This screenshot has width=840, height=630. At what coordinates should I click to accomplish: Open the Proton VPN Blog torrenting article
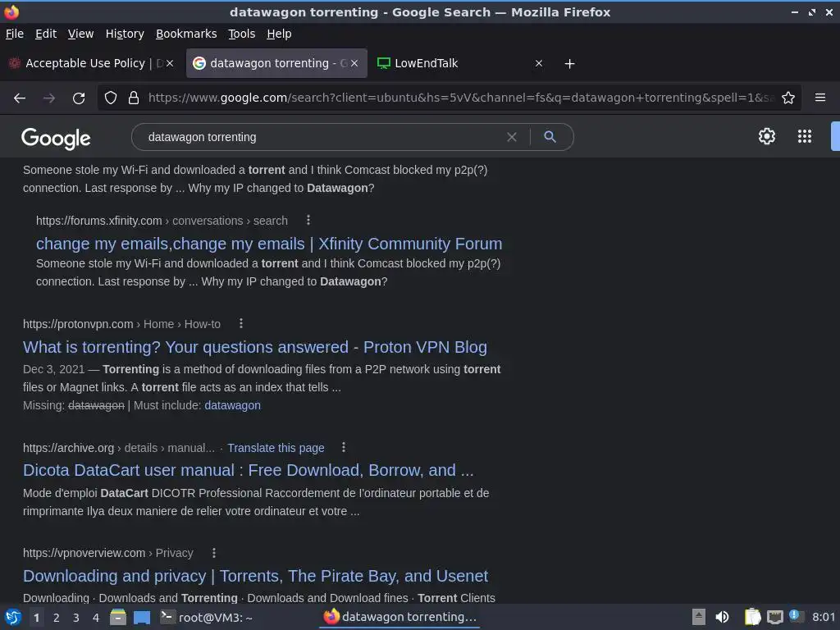pyautogui.click(x=255, y=347)
